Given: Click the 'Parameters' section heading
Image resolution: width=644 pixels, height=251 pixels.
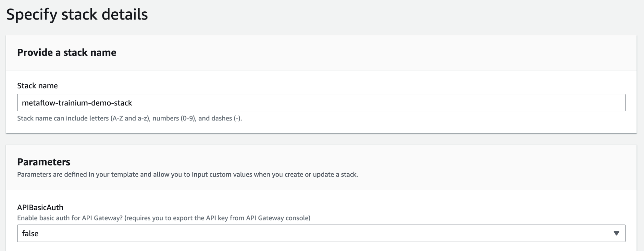Looking at the screenshot, I should point(44,162).
